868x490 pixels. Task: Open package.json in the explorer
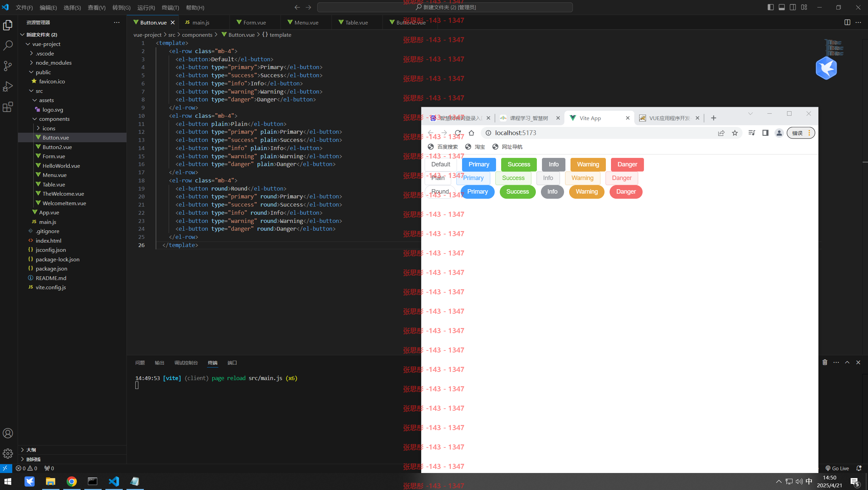click(51, 268)
